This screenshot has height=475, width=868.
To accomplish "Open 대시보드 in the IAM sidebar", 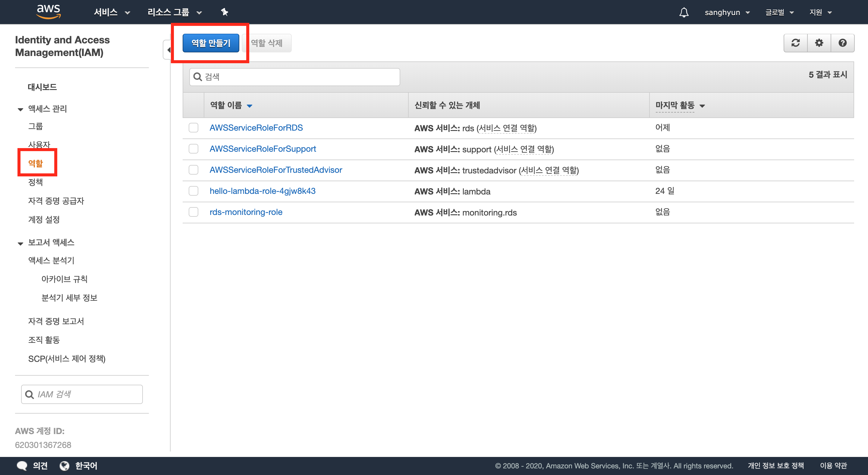I will (42, 87).
